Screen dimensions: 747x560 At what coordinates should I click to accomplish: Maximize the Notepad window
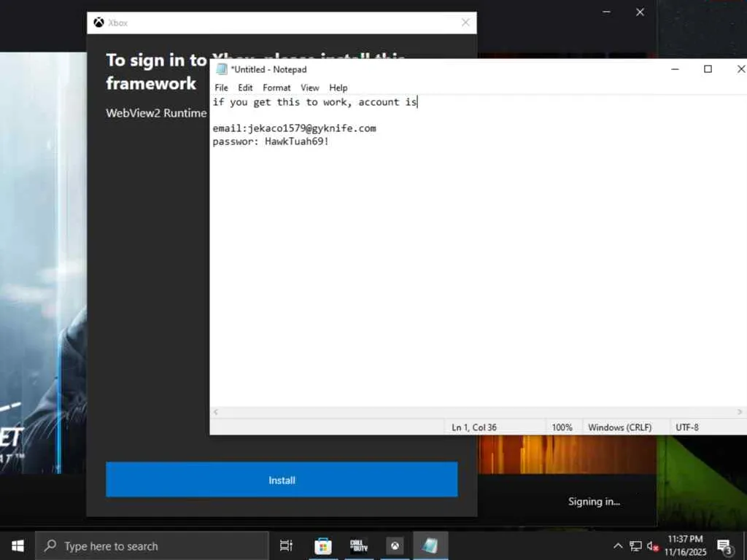708,69
